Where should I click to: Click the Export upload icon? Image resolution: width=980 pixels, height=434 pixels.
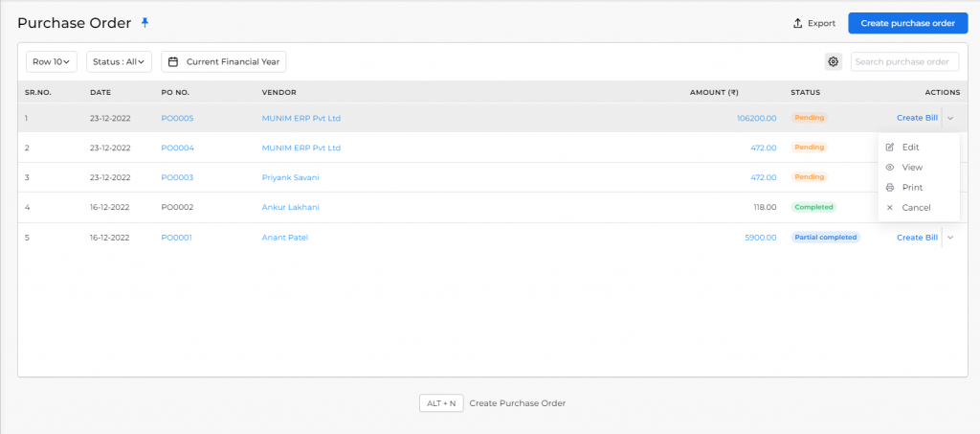[797, 23]
